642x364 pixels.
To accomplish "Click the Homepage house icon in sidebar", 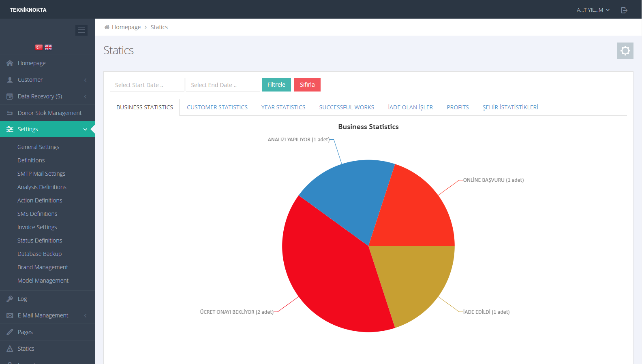I will tap(10, 63).
